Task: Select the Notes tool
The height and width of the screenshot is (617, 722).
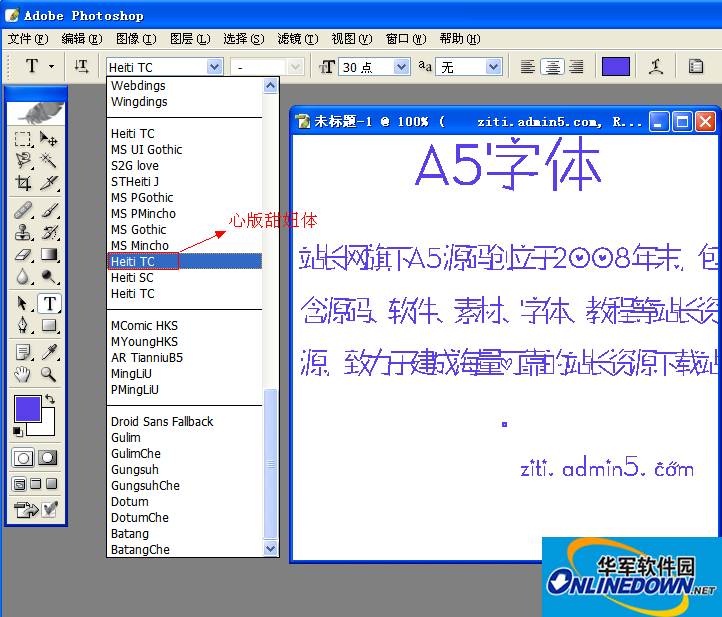Action: [x=22, y=352]
